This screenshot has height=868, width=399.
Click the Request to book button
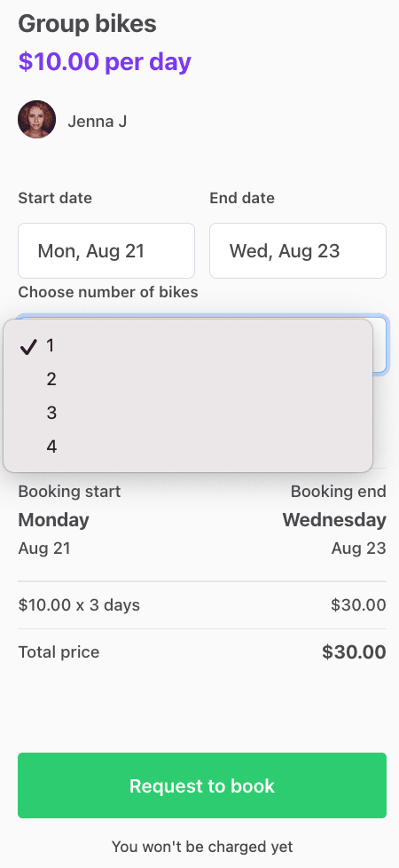(202, 785)
